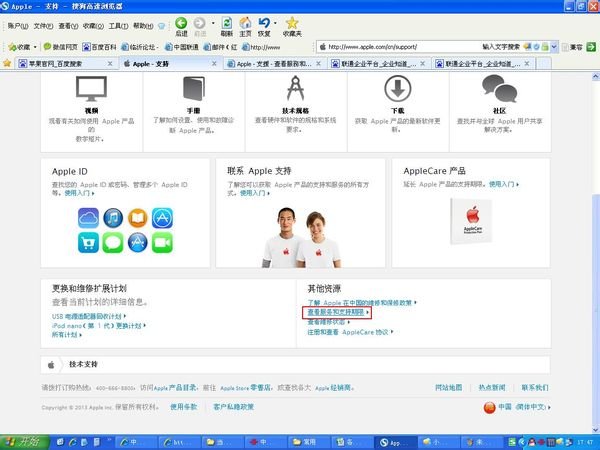The width and height of the screenshot is (600, 450).
Task: Click the green Messages bubble icon
Action: pyautogui.click(x=113, y=243)
